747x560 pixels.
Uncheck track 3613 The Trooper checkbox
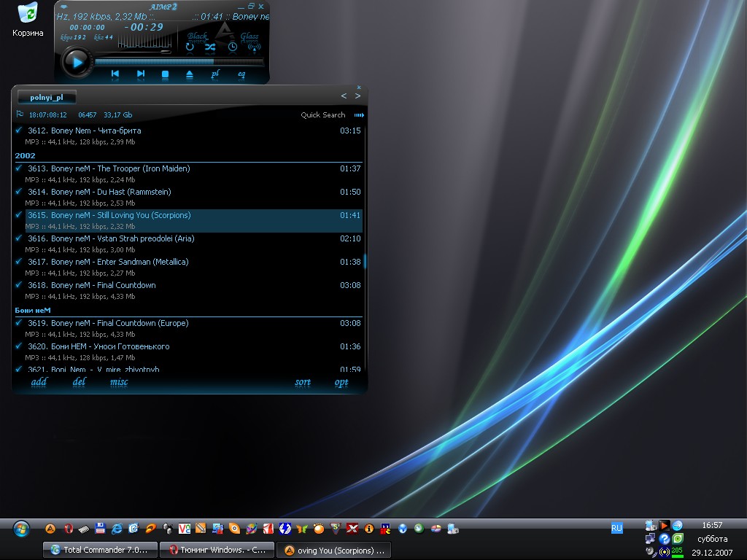click(19, 168)
